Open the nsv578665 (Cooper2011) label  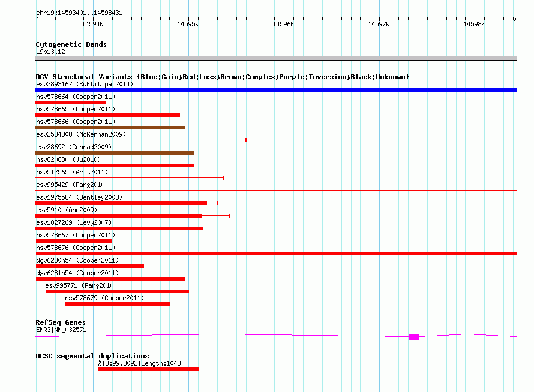pos(76,109)
